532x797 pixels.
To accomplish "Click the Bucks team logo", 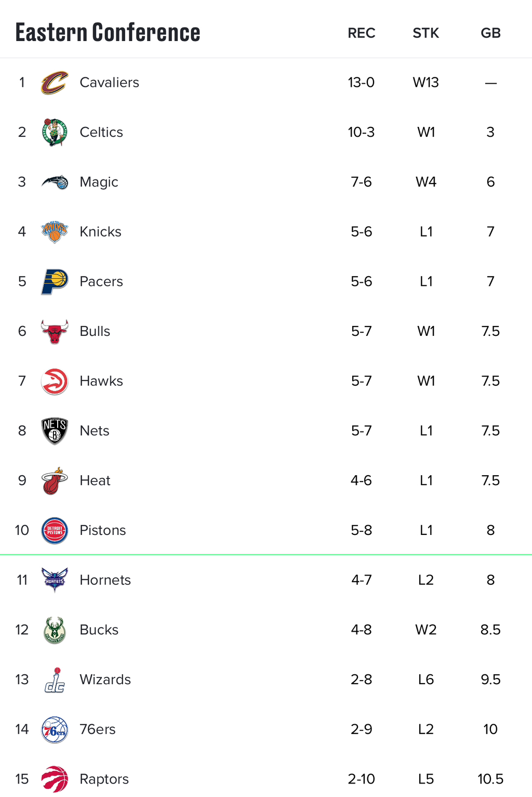I will click(x=55, y=630).
